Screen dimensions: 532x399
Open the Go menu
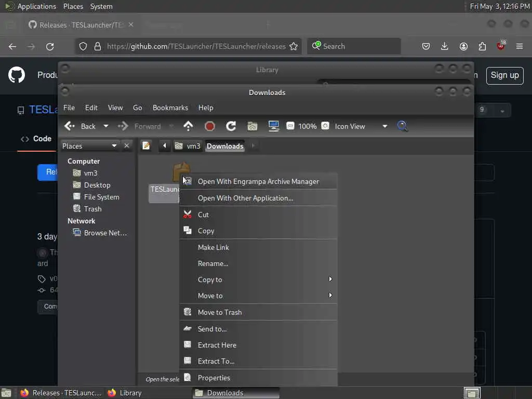point(137,108)
